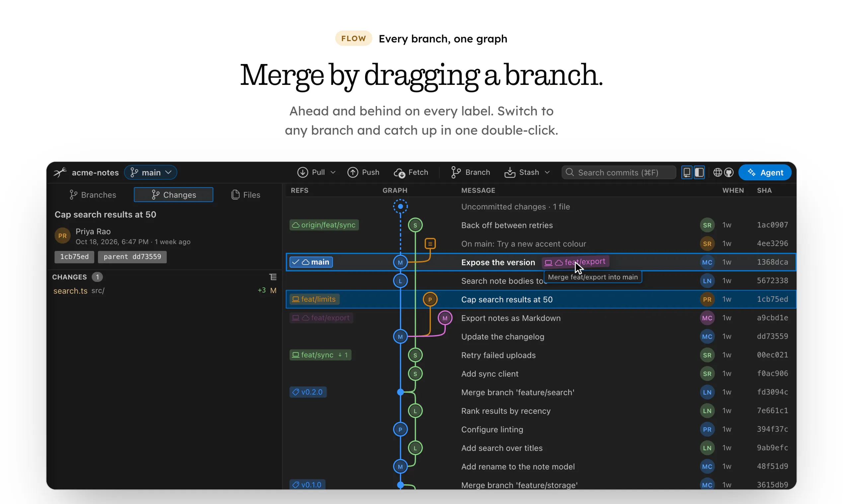Switch to the Files tab
Viewport: 843px width, 504px height.
pyautogui.click(x=246, y=195)
